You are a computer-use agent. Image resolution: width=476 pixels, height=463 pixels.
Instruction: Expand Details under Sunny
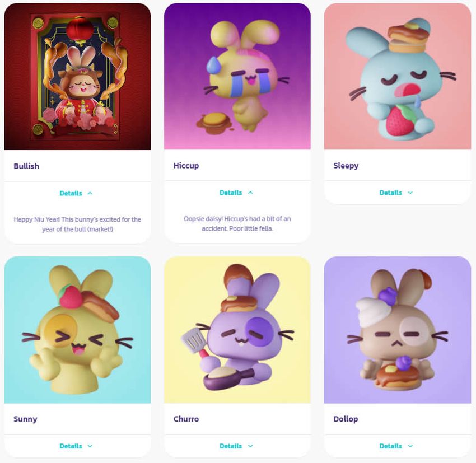pyautogui.click(x=71, y=446)
